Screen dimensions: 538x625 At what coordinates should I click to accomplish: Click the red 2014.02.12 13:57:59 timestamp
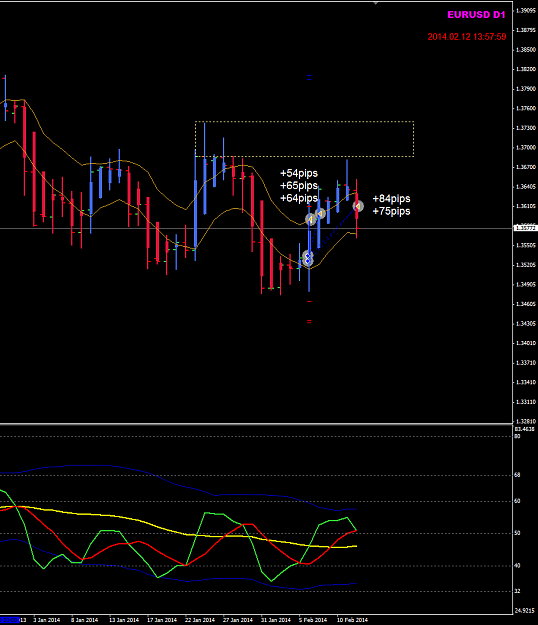point(467,37)
